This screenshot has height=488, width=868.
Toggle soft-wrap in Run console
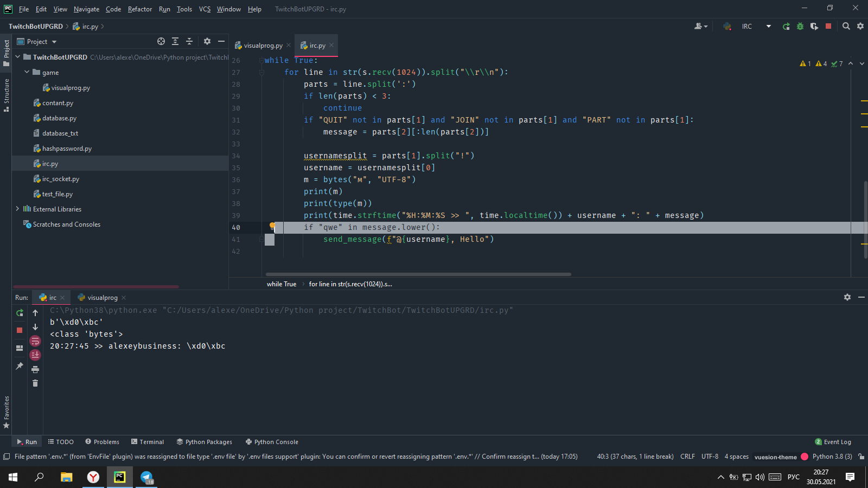[x=35, y=341]
